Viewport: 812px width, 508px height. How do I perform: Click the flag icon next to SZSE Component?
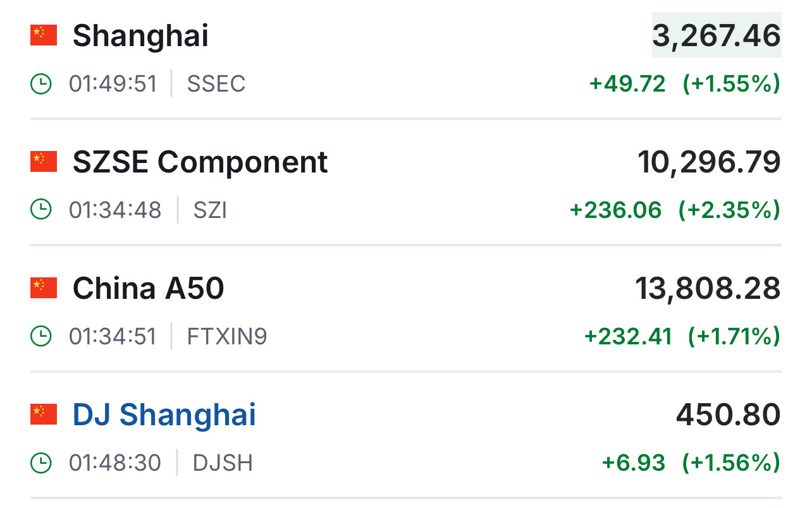click(44, 162)
